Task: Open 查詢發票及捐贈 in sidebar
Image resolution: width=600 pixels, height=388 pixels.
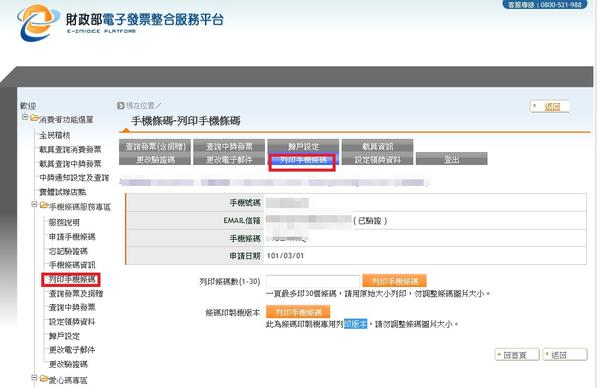Action: (x=76, y=294)
